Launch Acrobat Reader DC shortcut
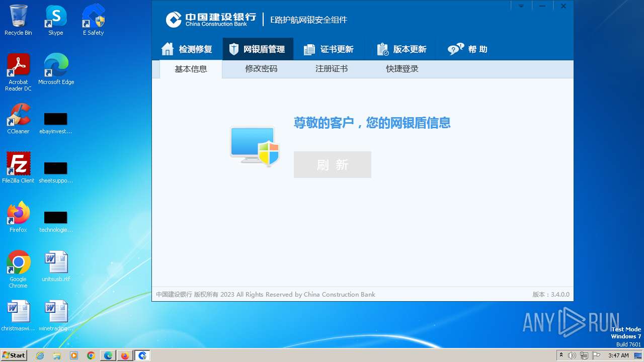The image size is (644, 362). [18, 72]
